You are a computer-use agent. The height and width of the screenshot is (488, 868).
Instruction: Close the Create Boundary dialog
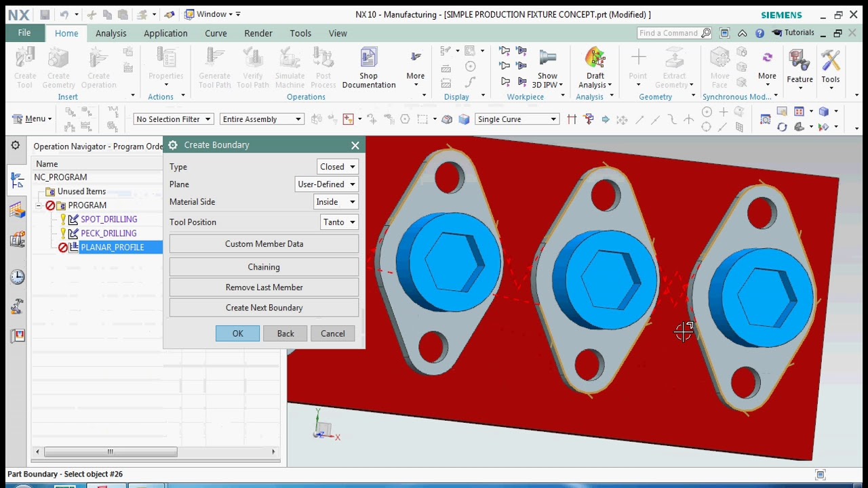pos(355,145)
